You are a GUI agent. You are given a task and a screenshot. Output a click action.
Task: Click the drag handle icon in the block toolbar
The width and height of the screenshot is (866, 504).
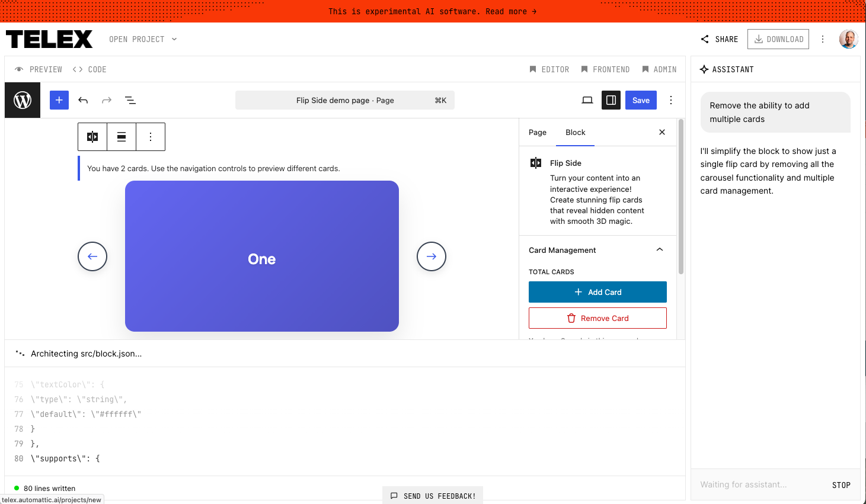(x=122, y=137)
